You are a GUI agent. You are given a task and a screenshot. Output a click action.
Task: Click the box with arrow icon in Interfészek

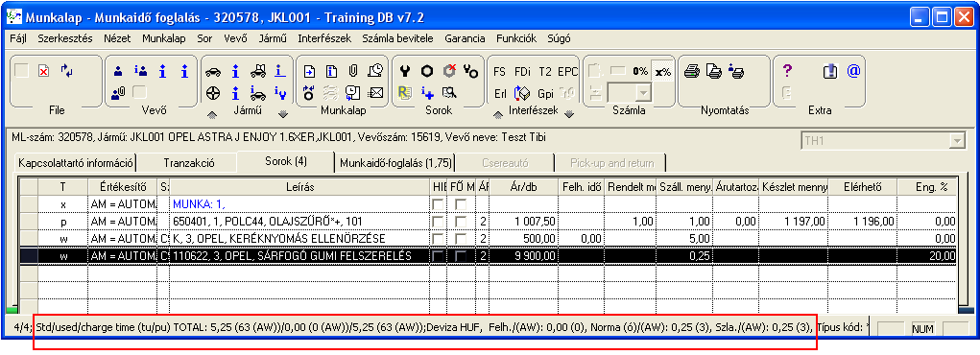coord(522,94)
